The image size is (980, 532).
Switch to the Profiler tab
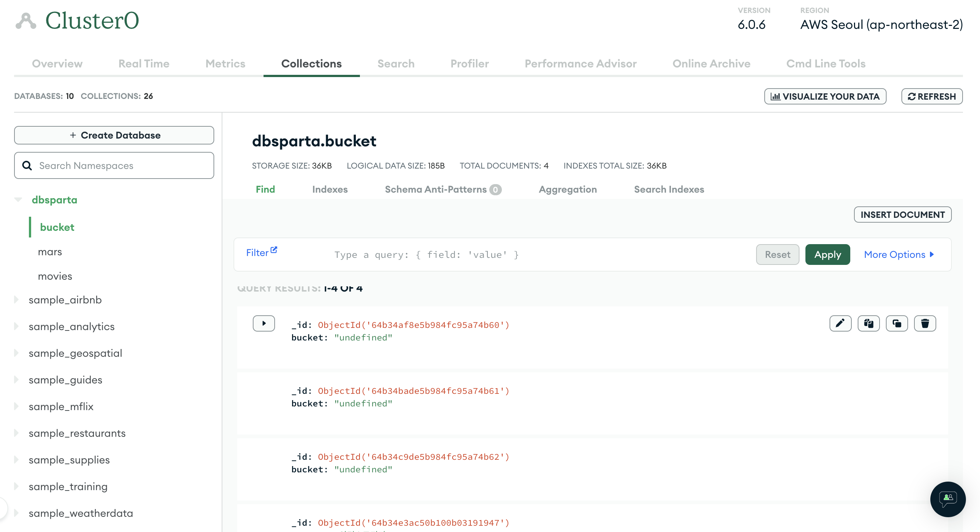coord(470,63)
